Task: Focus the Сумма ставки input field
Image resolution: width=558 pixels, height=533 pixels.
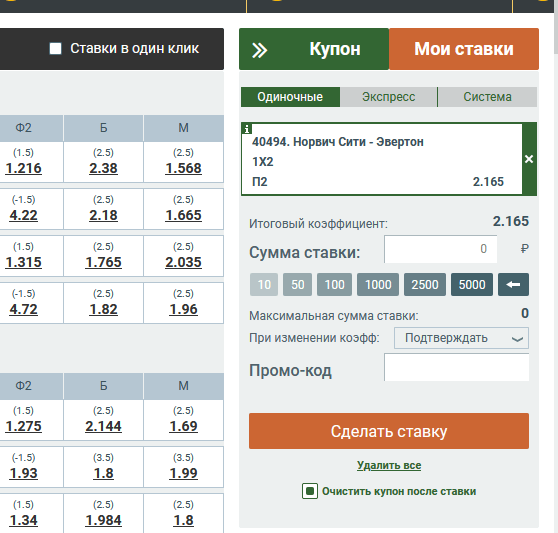Action: coord(441,249)
